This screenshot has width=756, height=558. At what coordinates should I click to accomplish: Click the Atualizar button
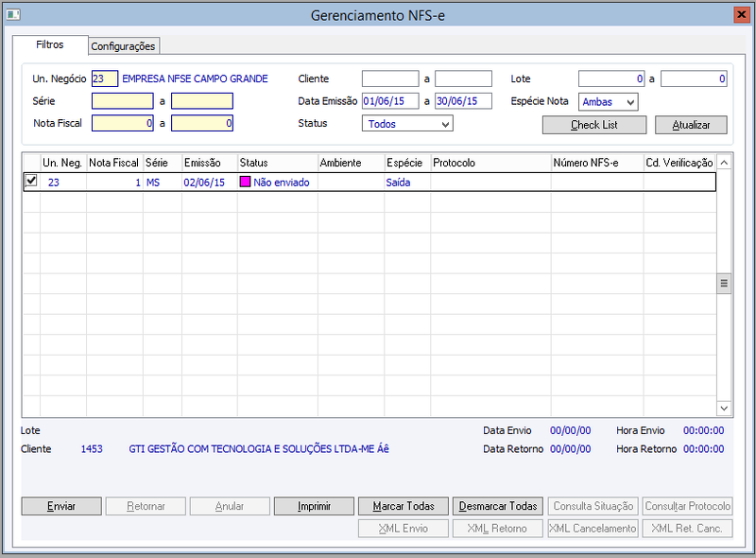click(691, 125)
